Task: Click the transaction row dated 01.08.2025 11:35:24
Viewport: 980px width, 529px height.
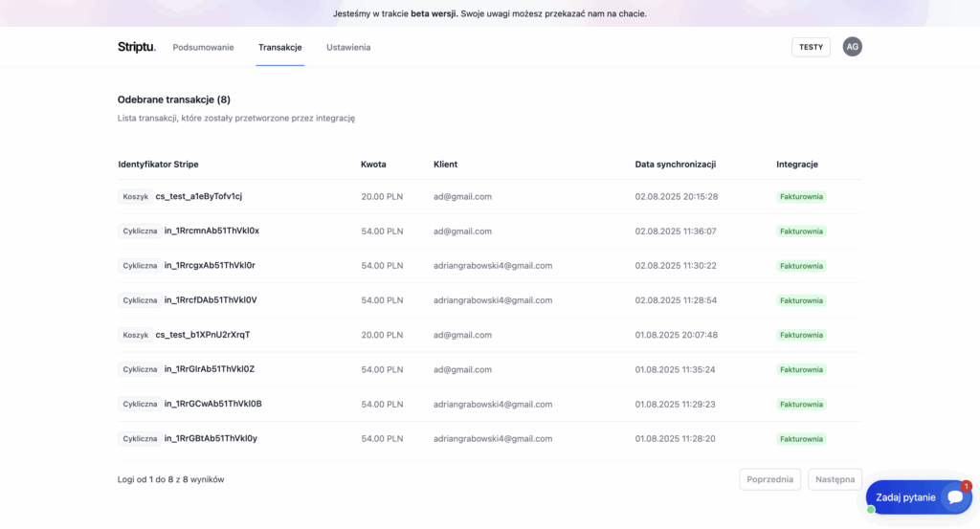Action: pyautogui.click(x=490, y=370)
